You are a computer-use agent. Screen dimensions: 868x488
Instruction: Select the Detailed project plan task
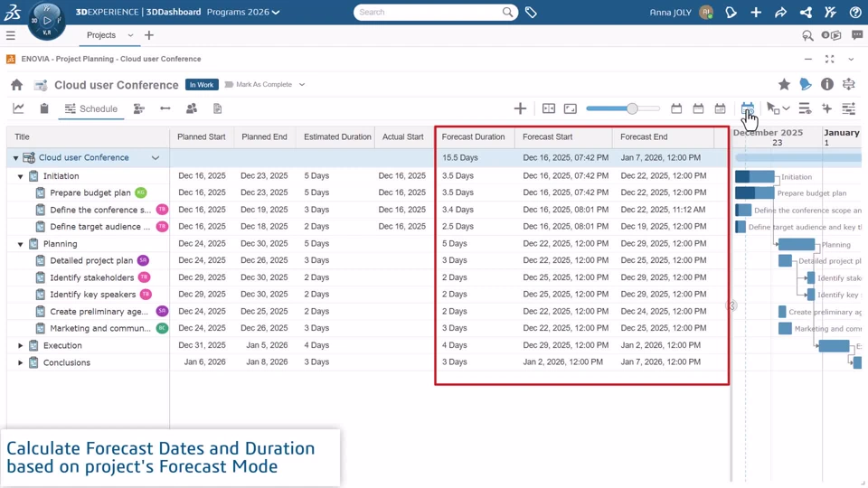(91, 260)
